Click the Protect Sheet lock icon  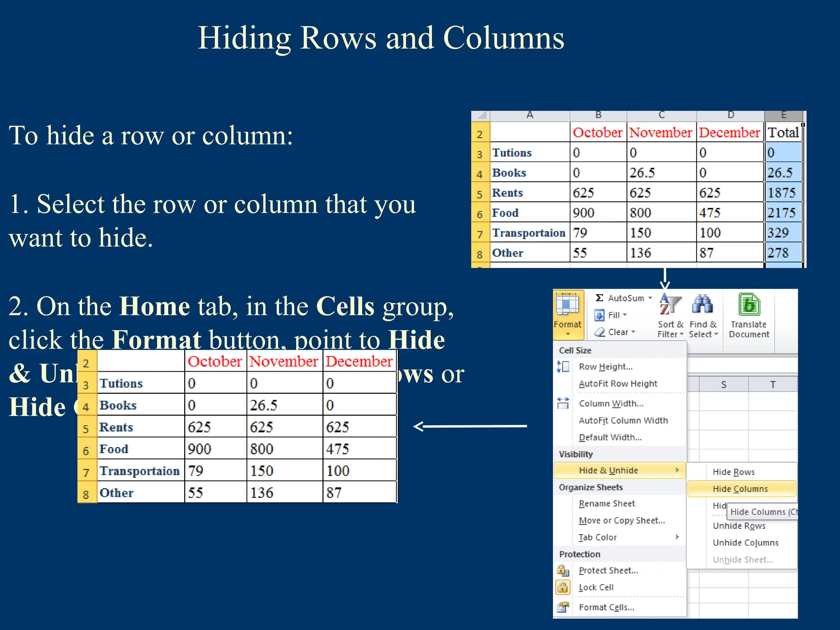tap(563, 571)
